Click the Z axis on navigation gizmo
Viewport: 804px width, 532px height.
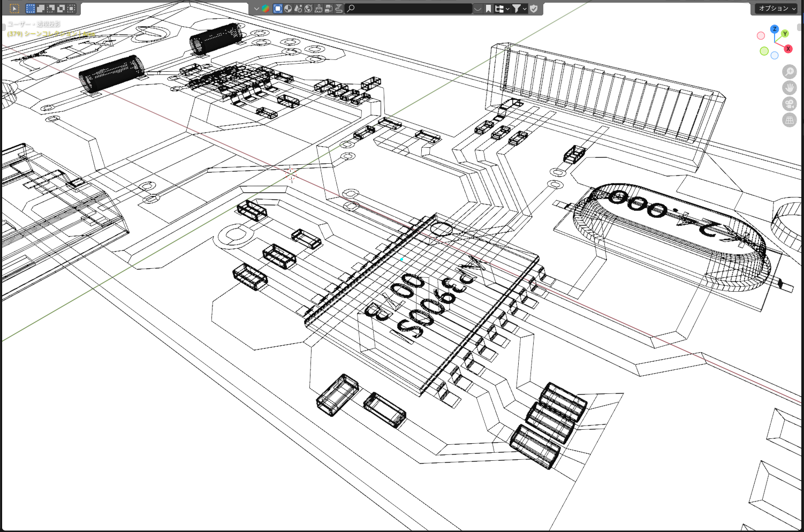pos(775,29)
